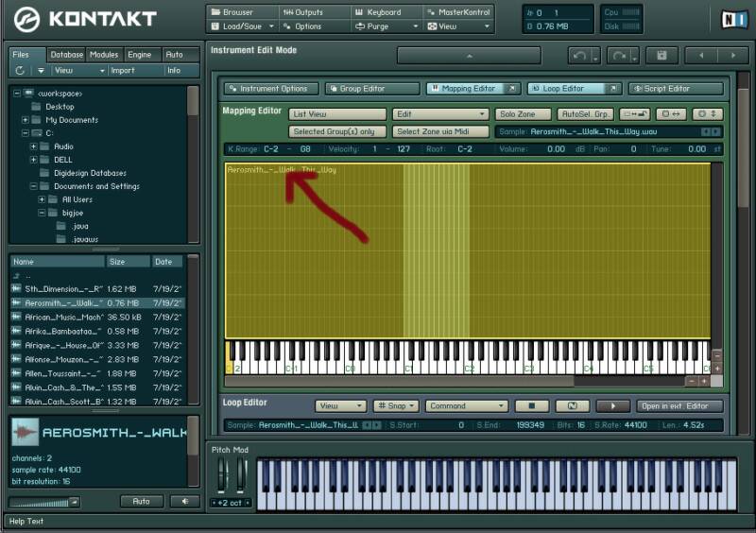Open the Loop Editor Snap dropdown
This screenshot has height=533, width=756.
[396, 406]
